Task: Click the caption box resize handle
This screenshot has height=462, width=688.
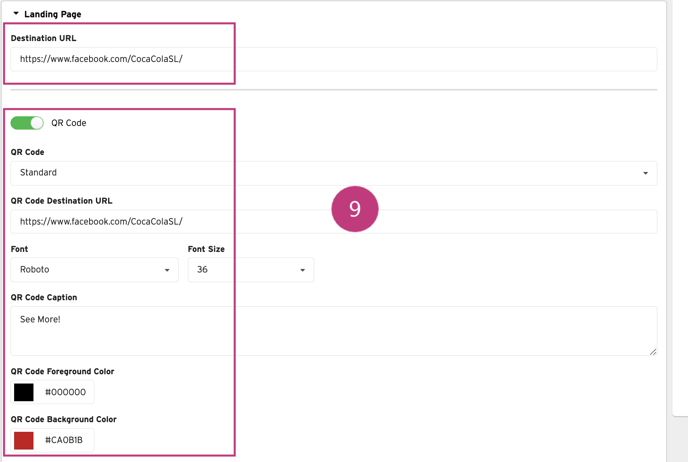Action: [x=653, y=351]
